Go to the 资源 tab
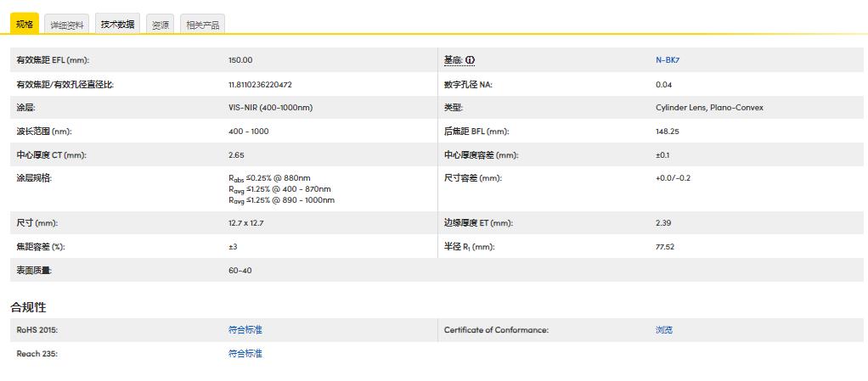Image resolution: width=868 pixels, height=381 pixels. pyautogui.click(x=161, y=25)
